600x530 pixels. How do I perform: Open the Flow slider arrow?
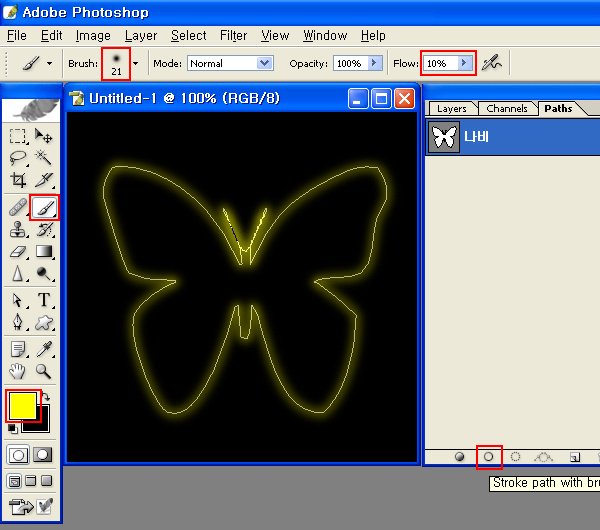pyautogui.click(x=464, y=63)
